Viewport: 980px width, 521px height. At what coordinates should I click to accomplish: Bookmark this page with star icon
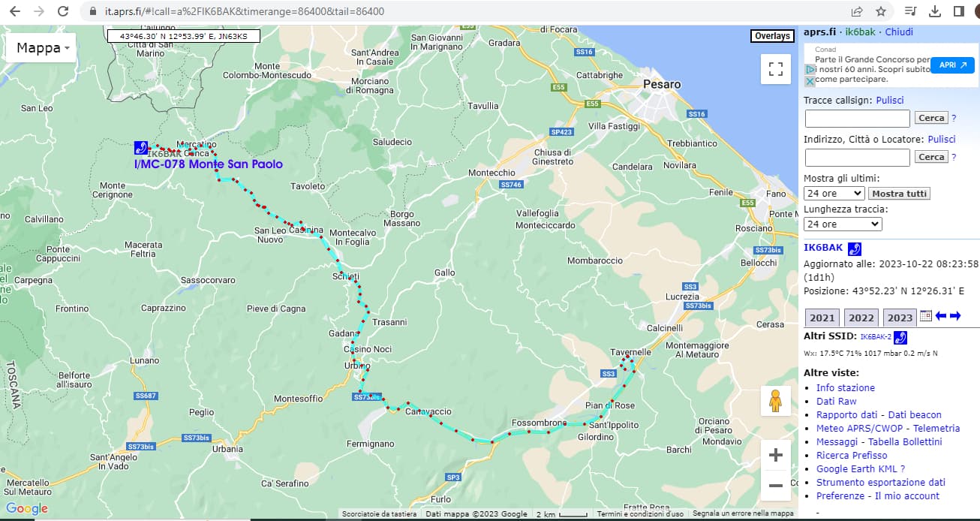tap(881, 11)
